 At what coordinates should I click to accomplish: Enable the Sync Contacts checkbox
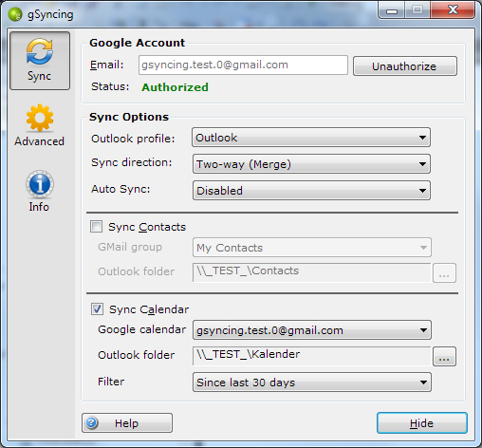click(x=96, y=227)
